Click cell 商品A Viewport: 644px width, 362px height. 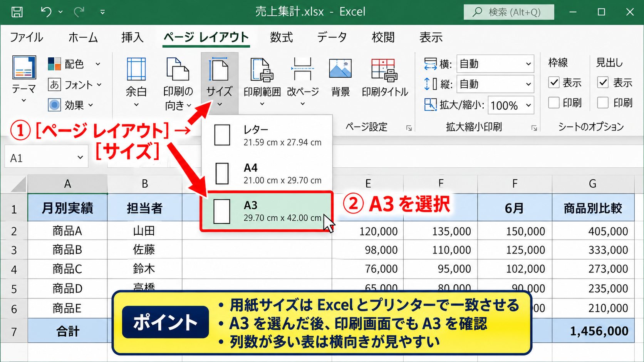pyautogui.click(x=67, y=231)
